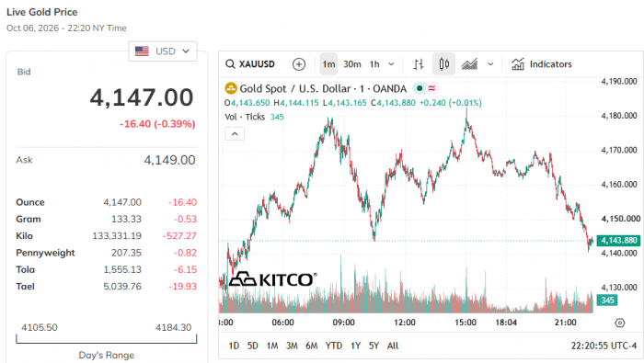Viewport: 644px width, 363px height.
Task: Open the USD currency dropdown
Action: tap(163, 51)
